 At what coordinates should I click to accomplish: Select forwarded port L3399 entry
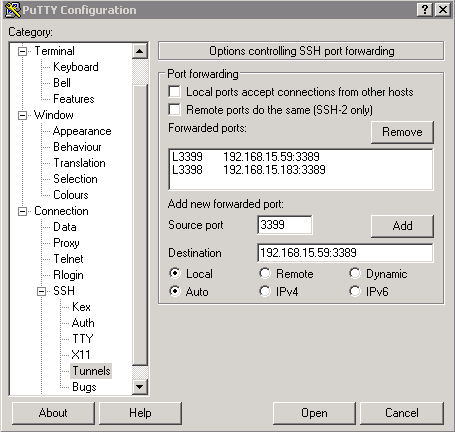(301, 157)
